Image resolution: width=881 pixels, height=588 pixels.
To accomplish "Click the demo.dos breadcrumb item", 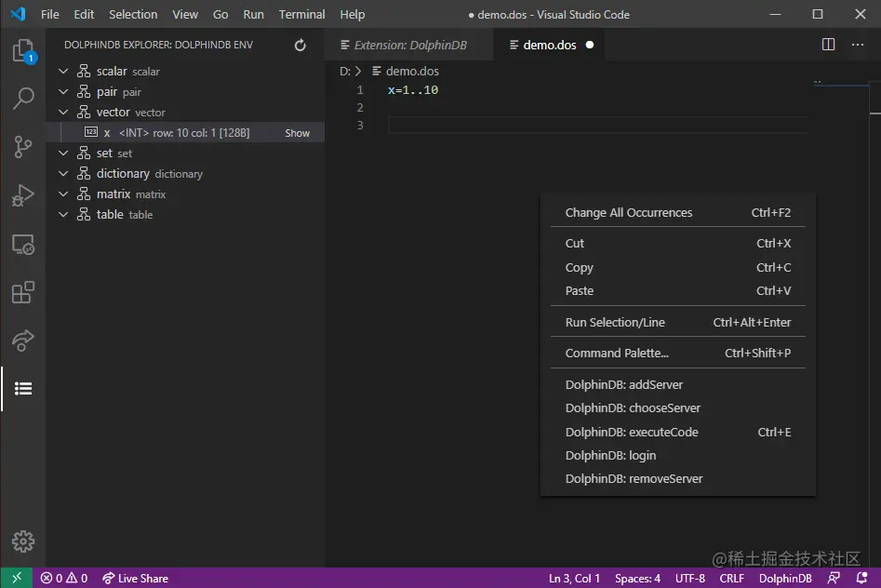I will pos(406,71).
